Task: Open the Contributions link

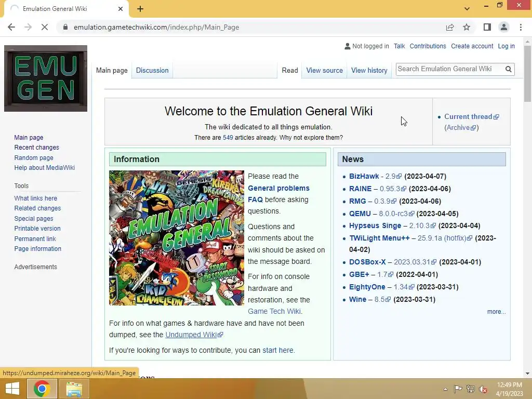Action: click(x=428, y=46)
